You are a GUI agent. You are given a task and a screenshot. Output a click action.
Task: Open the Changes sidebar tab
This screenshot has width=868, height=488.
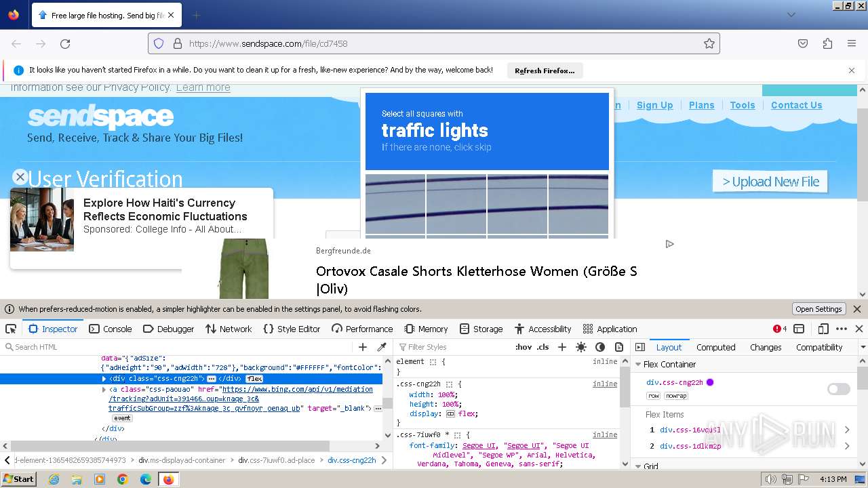[x=766, y=347]
